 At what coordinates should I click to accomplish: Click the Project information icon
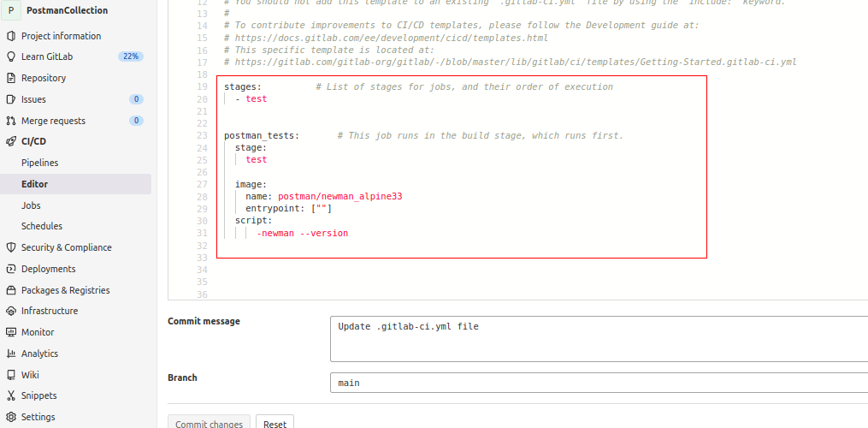[10, 36]
